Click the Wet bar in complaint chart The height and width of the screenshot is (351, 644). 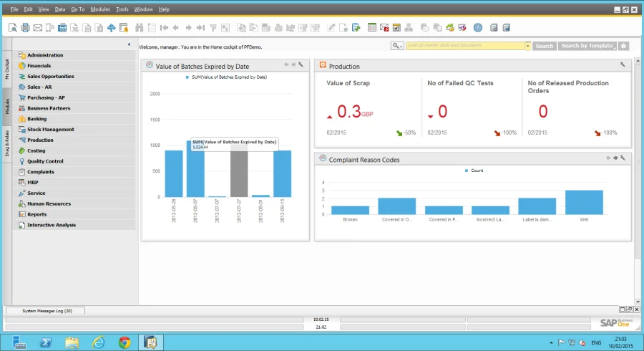coord(584,202)
